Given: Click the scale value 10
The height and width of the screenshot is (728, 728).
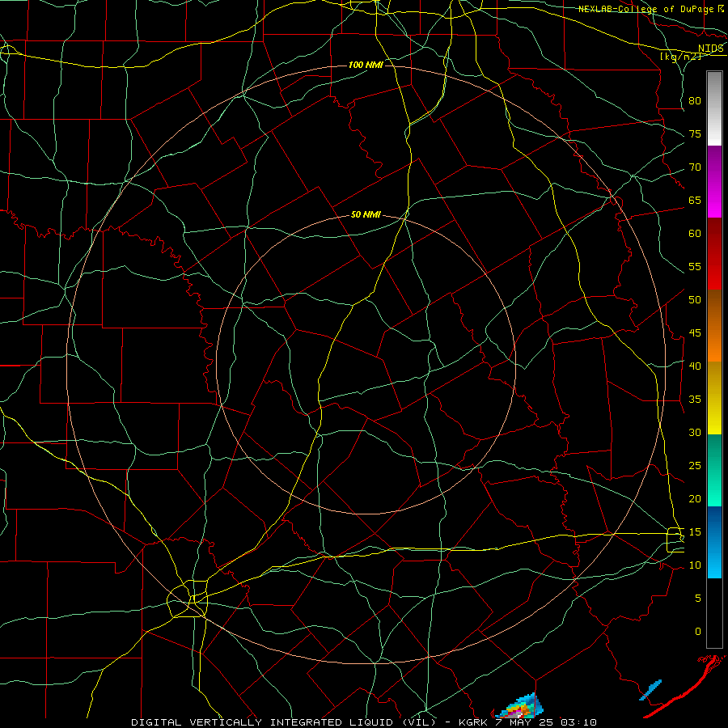Looking at the screenshot, I should pyautogui.click(x=695, y=565).
